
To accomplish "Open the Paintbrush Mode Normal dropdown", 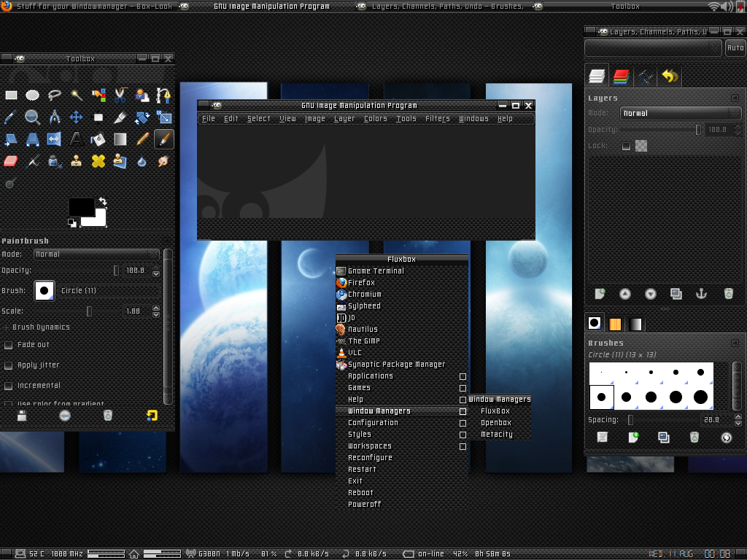I will coord(97,254).
